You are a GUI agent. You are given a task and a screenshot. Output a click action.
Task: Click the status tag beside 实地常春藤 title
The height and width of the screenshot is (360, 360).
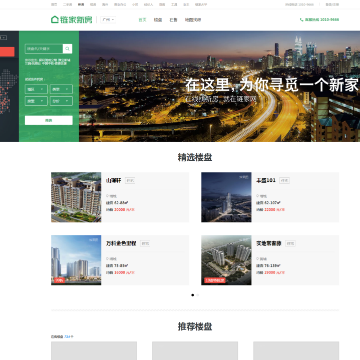click(290, 243)
